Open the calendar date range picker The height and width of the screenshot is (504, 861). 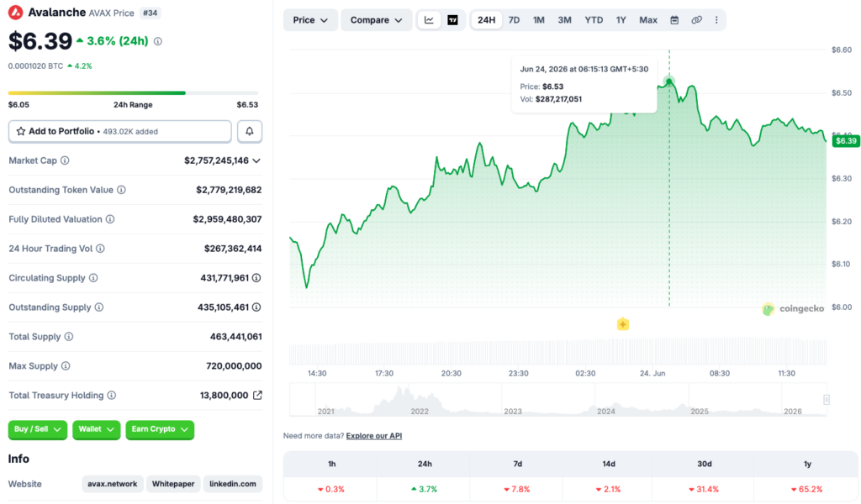pos(674,20)
